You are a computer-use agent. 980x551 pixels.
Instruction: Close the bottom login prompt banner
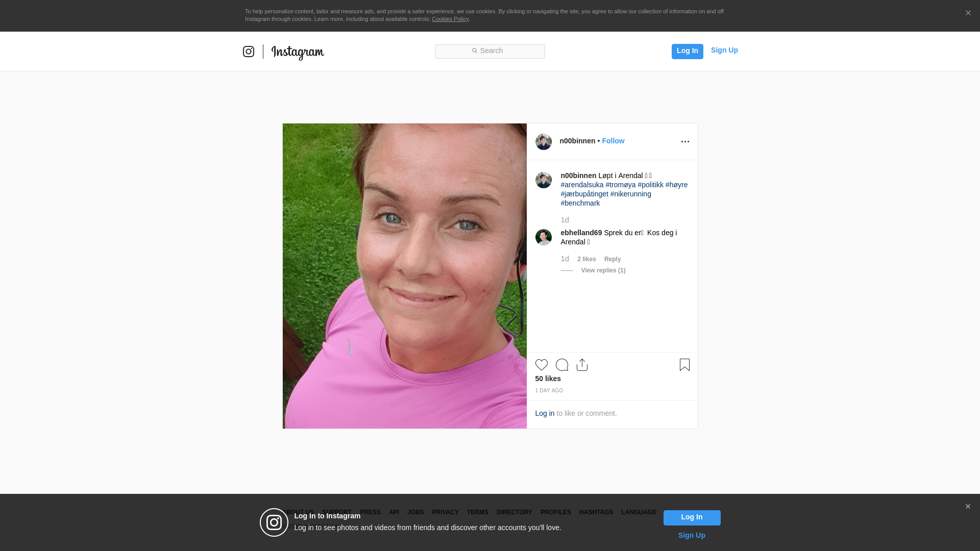point(968,507)
